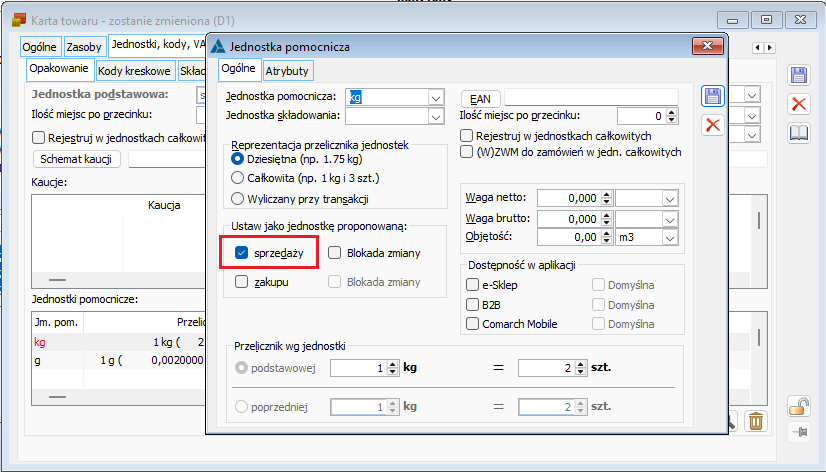
Task: Click the save disk icon in Karta towaru window
Action: pyautogui.click(x=799, y=75)
